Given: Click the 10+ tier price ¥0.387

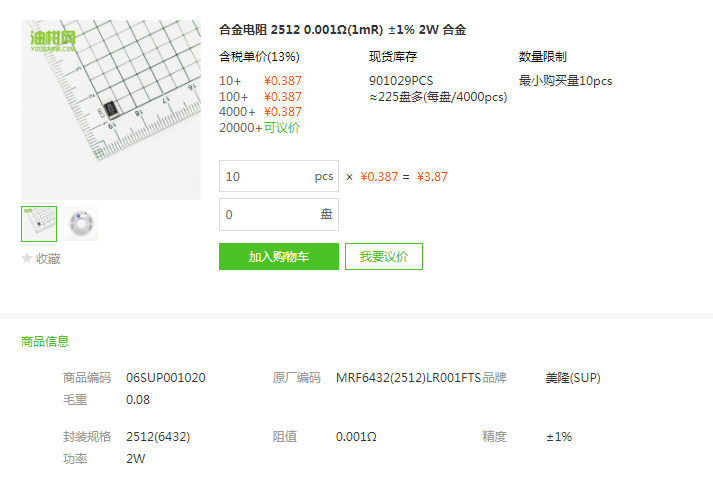Looking at the screenshot, I should click(x=283, y=81).
